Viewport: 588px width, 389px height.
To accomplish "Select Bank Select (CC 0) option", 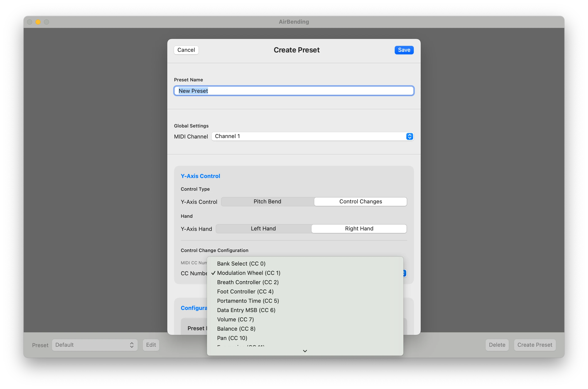I will click(x=305, y=263).
